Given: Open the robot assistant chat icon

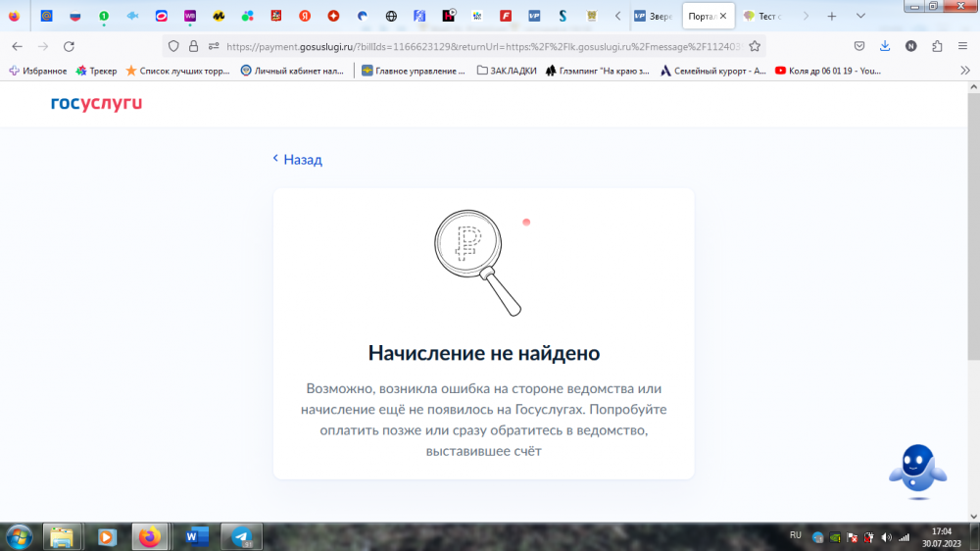Looking at the screenshot, I should pyautogui.click(x=917, y=468).
